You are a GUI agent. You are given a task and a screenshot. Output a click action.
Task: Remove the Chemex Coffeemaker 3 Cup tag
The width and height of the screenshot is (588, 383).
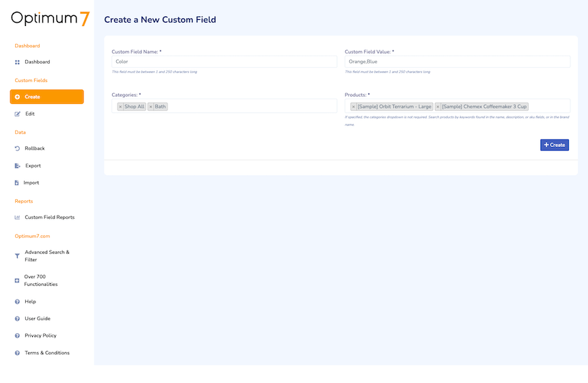pos(438,107)
